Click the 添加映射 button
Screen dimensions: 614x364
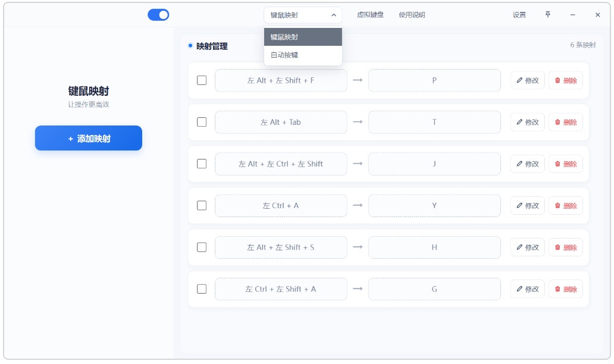coord(89,138)
